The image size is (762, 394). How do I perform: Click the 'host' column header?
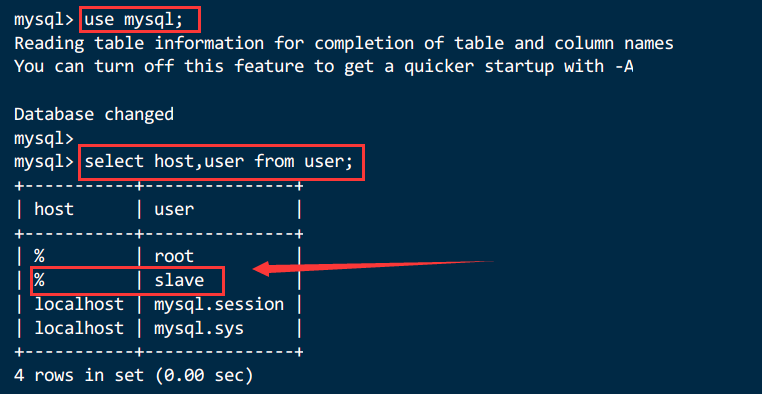coord(54,209)
